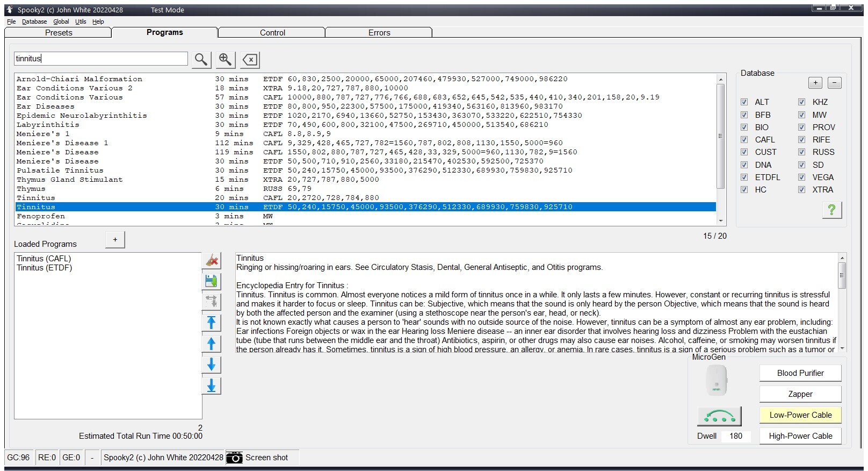This screenshot has width=868, height=471.
Task: Click the Blood Purifier button
Action: click(800, 373)
